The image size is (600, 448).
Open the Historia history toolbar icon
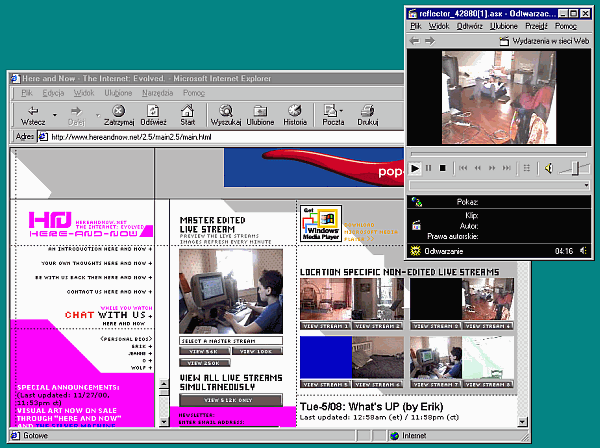[x=295, y=116]
